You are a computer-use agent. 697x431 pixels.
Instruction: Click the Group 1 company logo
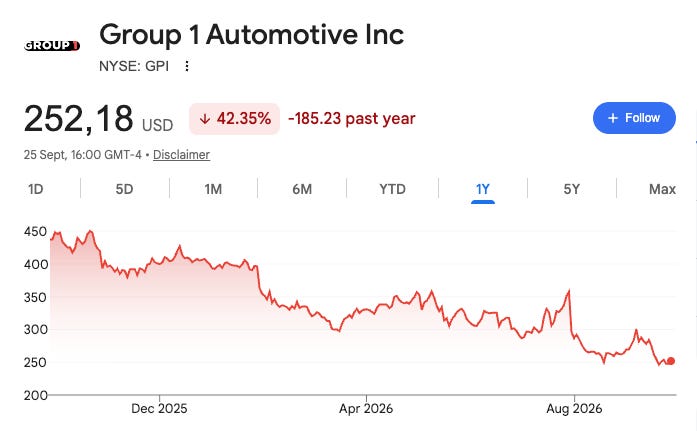tap(52, 45)
